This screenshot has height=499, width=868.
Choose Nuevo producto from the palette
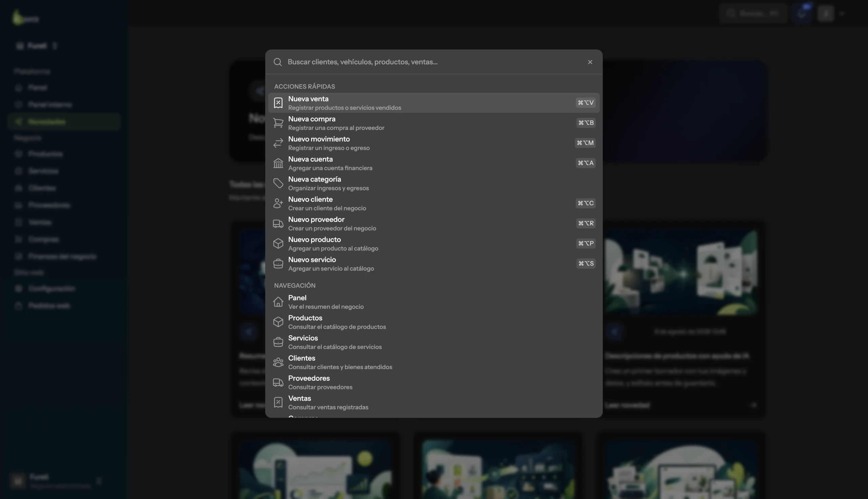(x=434, y=244)
